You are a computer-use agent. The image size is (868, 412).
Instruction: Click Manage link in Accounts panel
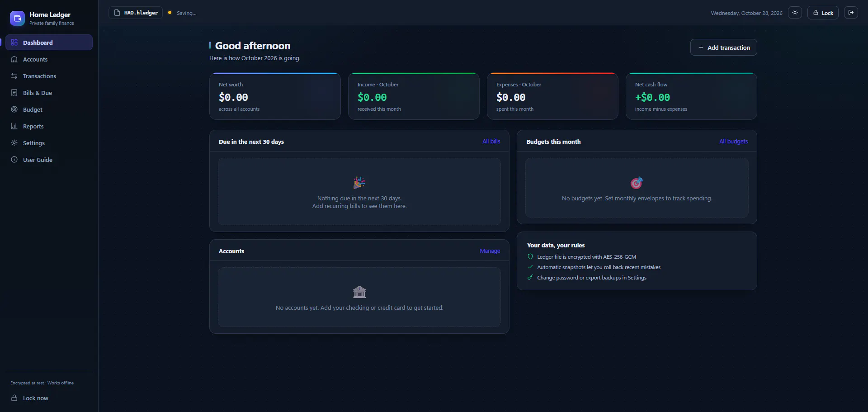(490, 251)
